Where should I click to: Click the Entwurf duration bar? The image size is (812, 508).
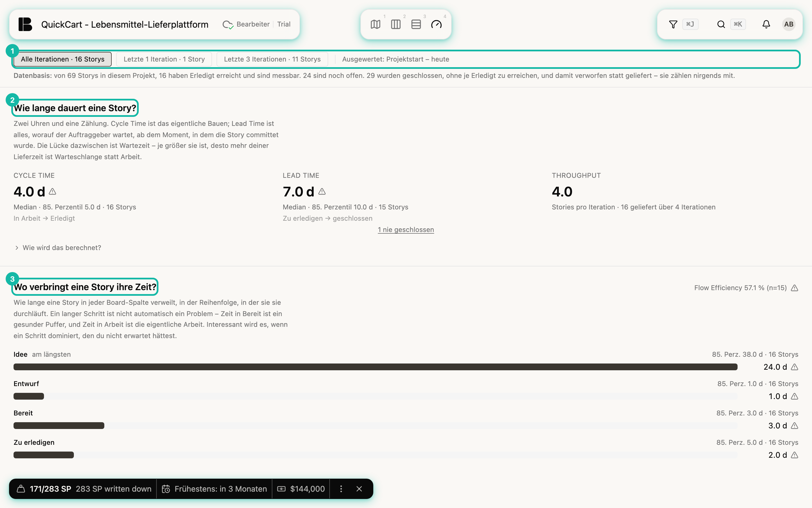[x=28, y=397]
